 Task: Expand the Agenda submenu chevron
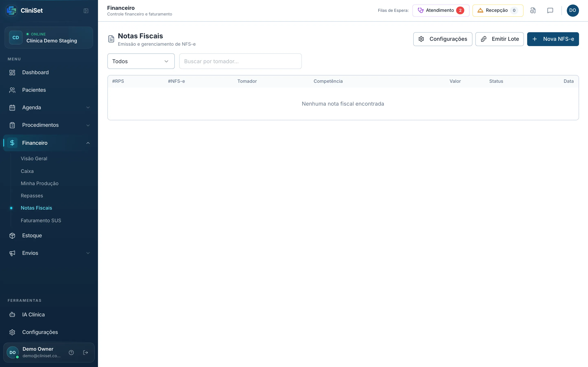pyautogui.click(x=88, y=107)
